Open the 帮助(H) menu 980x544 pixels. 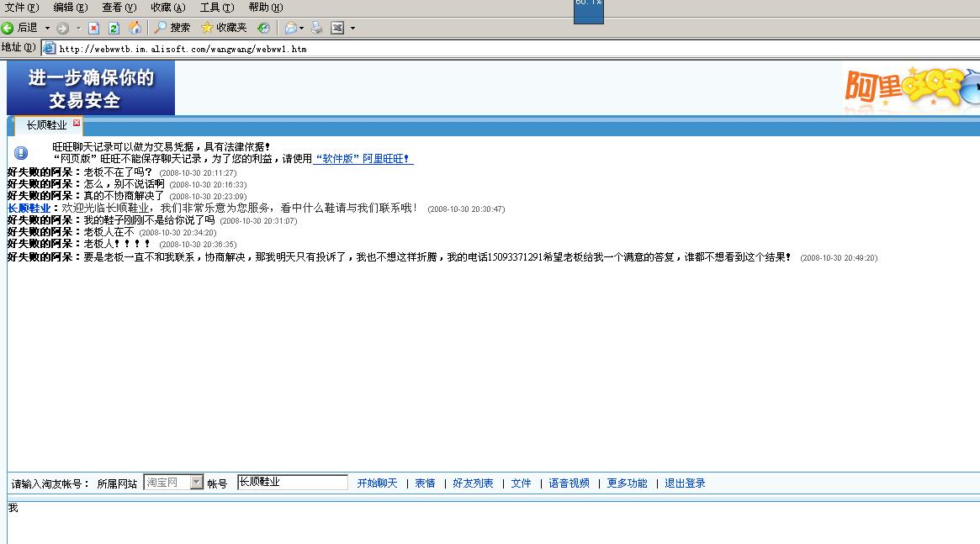pos(266,8)
